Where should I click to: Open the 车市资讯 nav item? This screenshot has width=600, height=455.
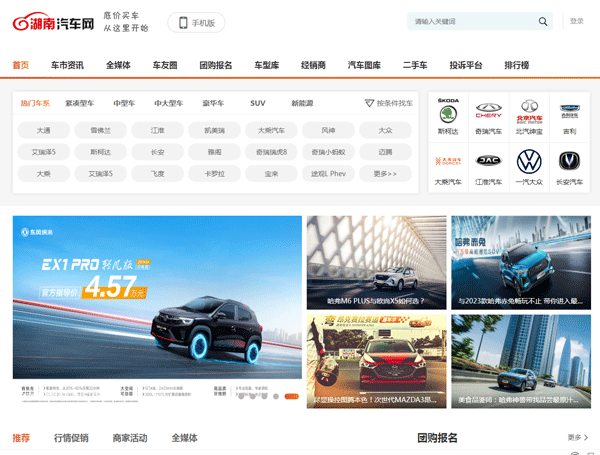pyautogui.click(x=67, y=65)
